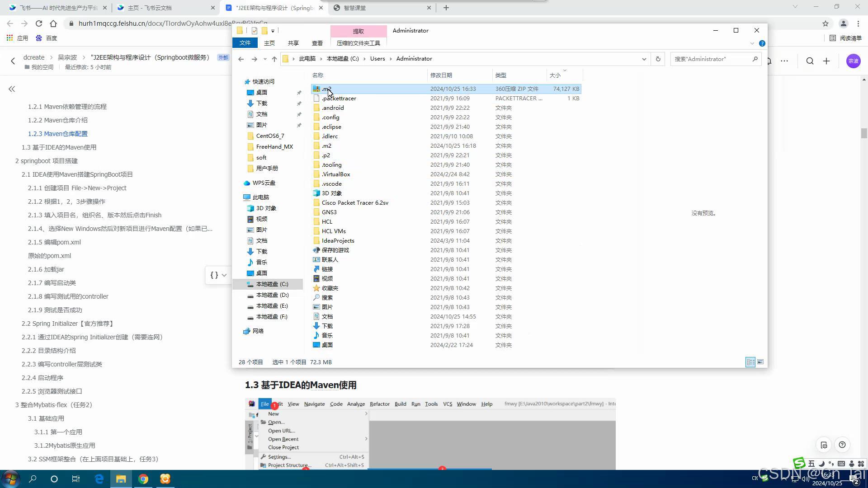The image size is (868, 488).
Task: Select Cisco Packet Tracer 6.2sv folder
Action: point(355,203)
